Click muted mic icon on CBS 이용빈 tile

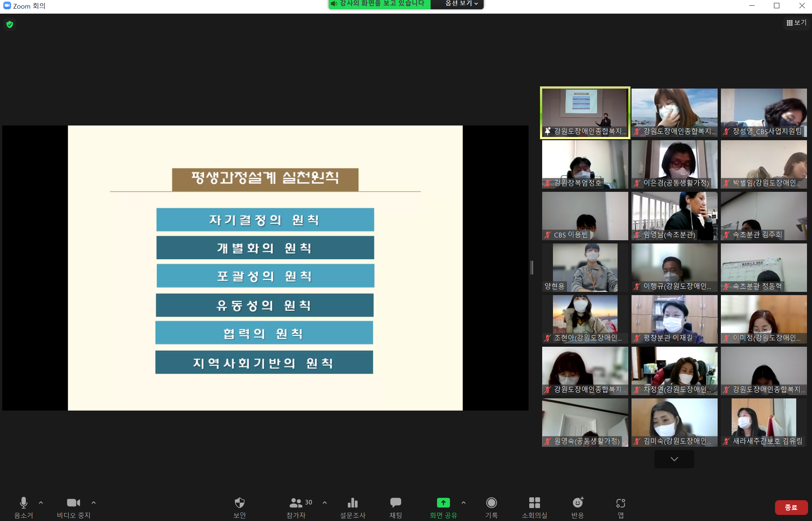pos(548,235)
